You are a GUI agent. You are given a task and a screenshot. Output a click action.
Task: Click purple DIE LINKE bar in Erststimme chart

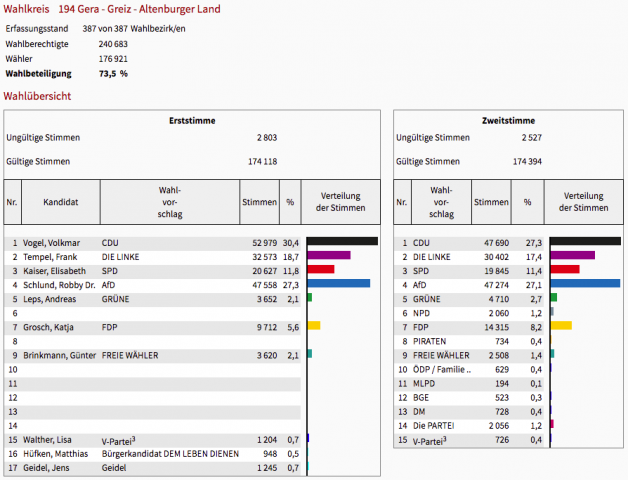tap(329, 255)
